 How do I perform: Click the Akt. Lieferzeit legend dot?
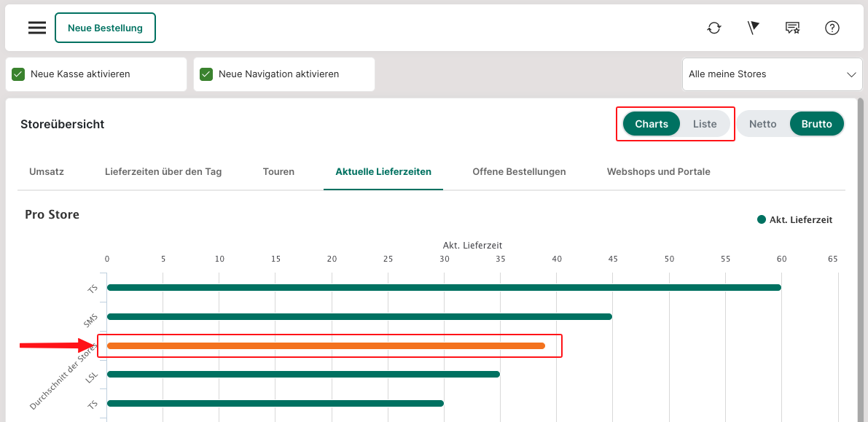coord(762,219)
